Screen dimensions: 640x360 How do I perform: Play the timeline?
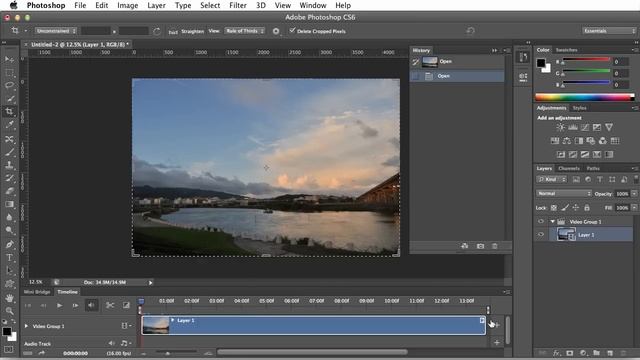60,305
